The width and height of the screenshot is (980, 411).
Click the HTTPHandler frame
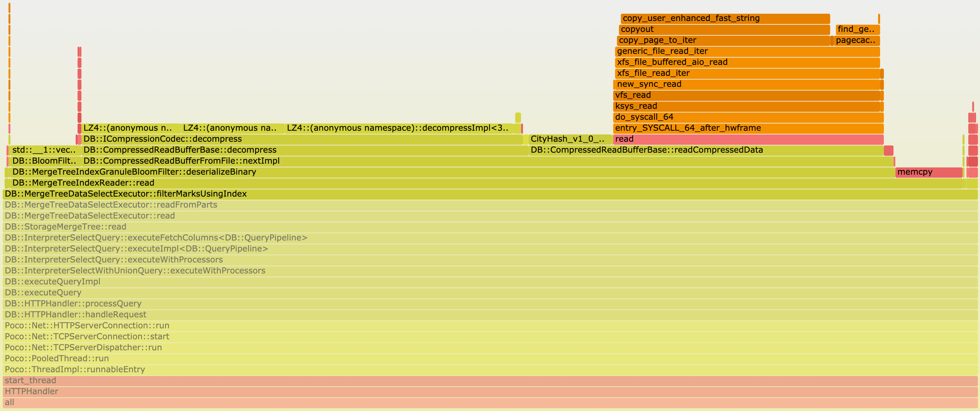tap(490, 392)
